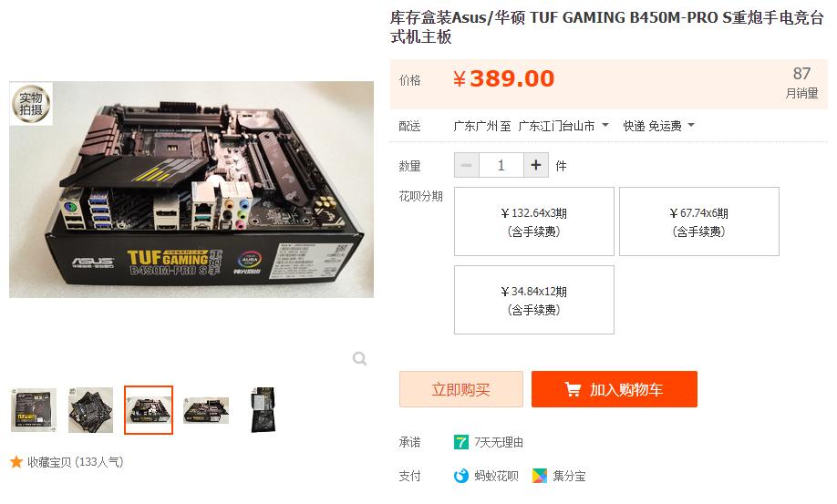The width and height of the screenshot is (837, 504).
Task: Select the ¥67.74x6期 installment option
Action: pos(698,221)
